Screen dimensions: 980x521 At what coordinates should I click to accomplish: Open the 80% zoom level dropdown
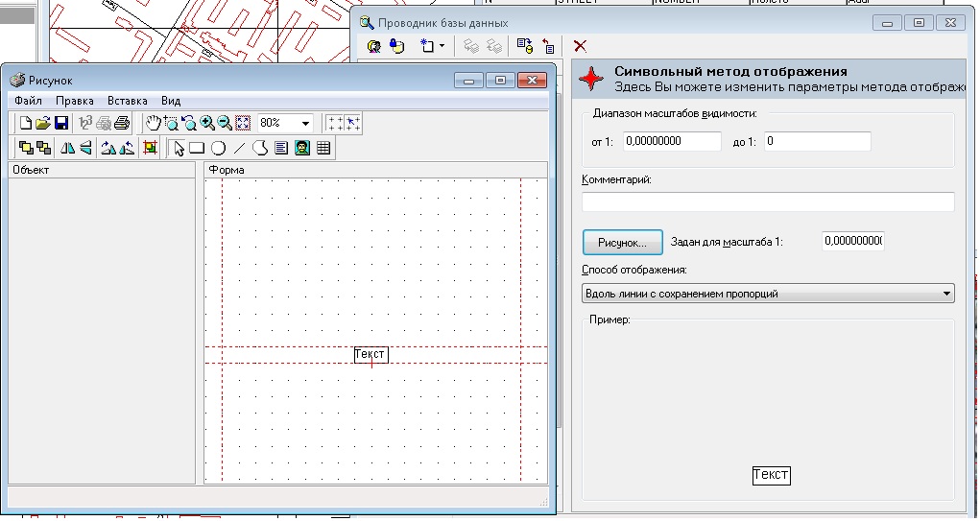pyautogui.click(x=305, y=123)
